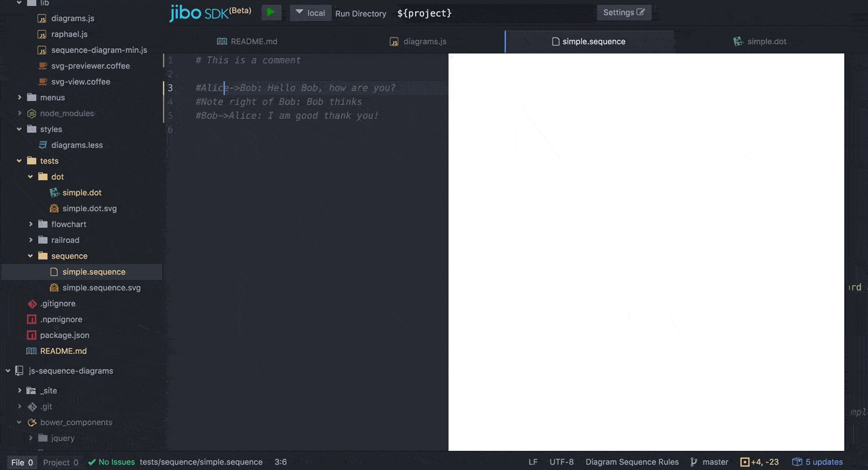Image resolution: width=868 pixels, height=470 pixels.
Task: Click the JS icon beside raphael.js
Action: pos(42,34)
